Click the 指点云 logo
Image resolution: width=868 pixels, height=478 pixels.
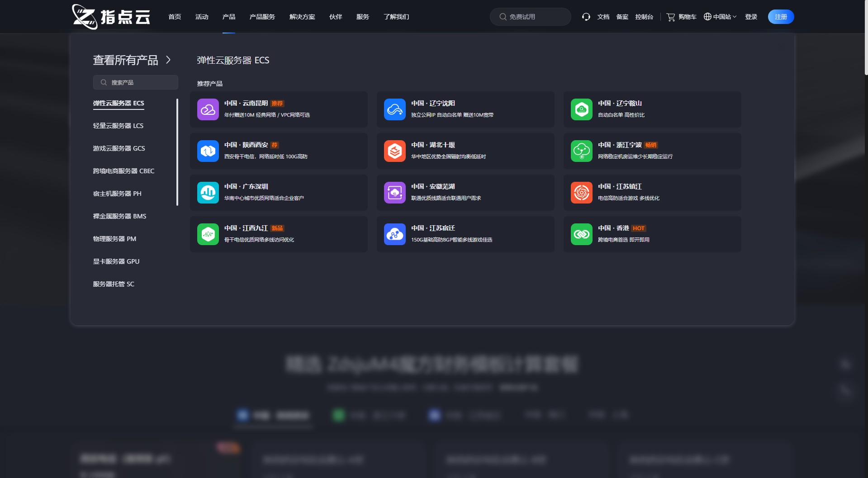pyautogui.click(x=111, y=17)
